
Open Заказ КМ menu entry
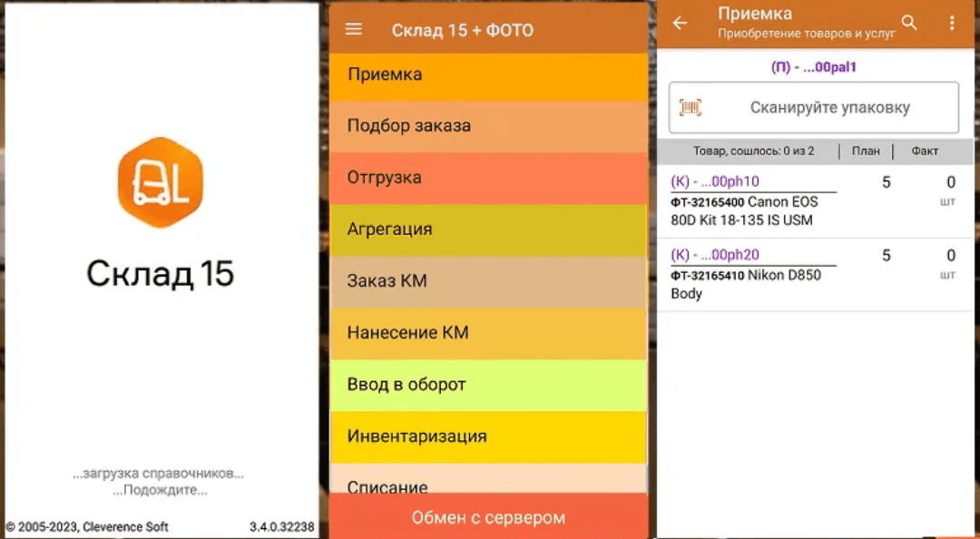click(488, 281)
